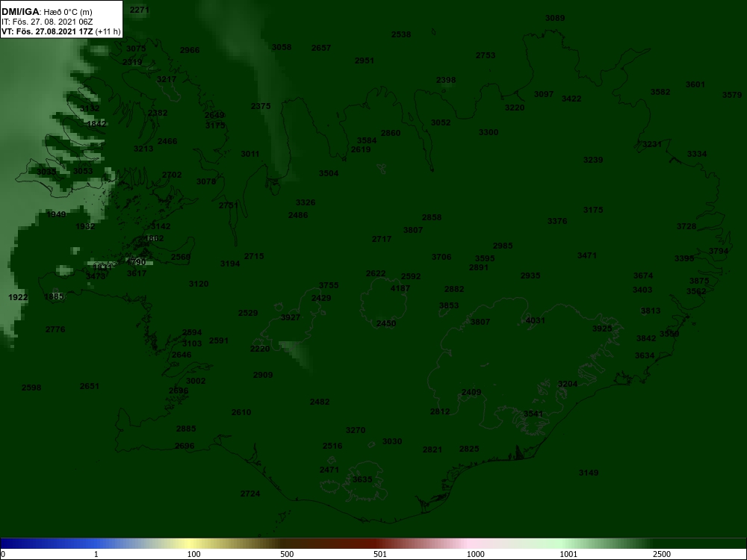Select the offshore value 3601
747x560 pixels.
695,84
